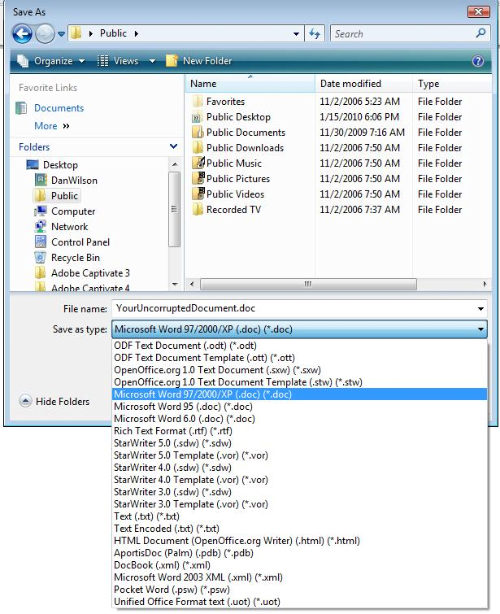Open the Documents favorite link
This screenshot has height=614, width=500.
59,108
